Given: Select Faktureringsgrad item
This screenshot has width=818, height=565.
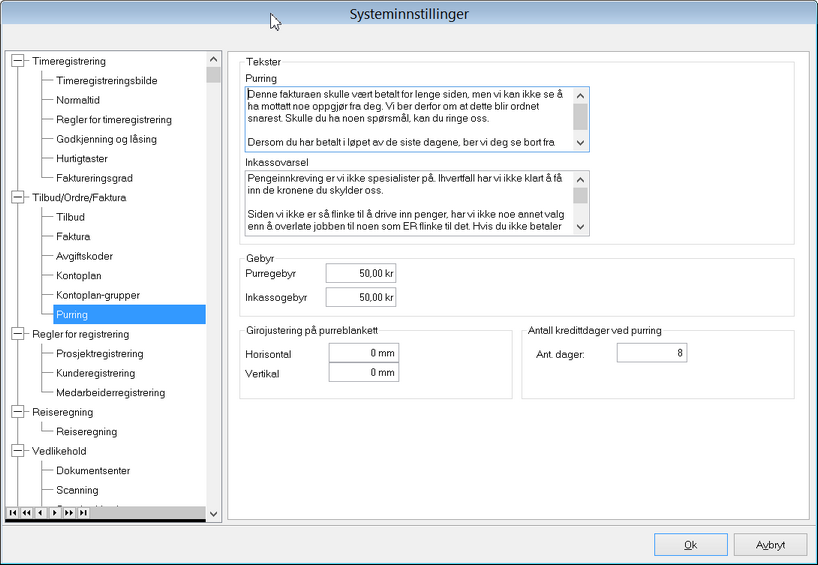Looking at the screenshot, I should pos(94,178).
